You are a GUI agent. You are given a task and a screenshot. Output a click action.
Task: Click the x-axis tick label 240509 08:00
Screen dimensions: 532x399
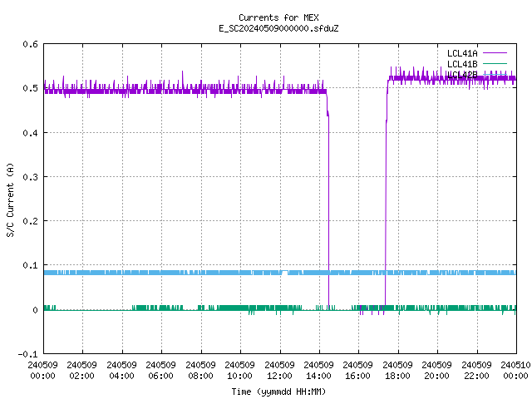(200, 370)
